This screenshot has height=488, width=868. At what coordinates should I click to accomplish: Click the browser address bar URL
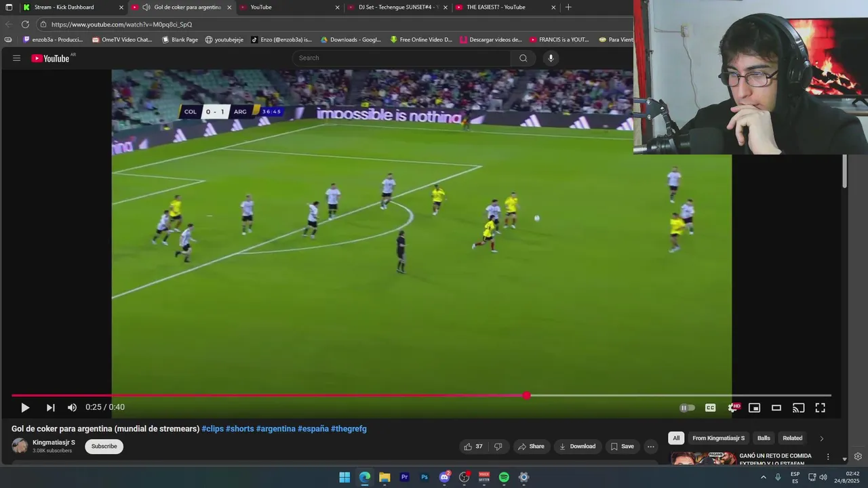[121, 24]
